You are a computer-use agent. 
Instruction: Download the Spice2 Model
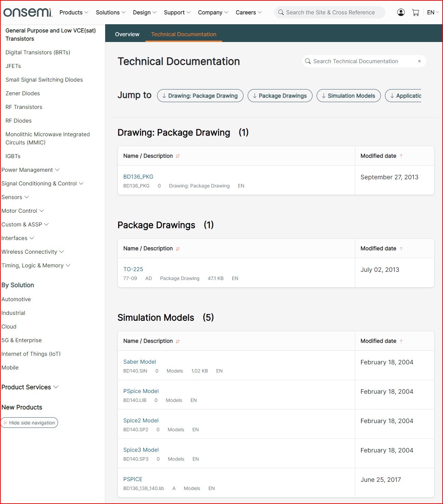(x=141, y=420)
